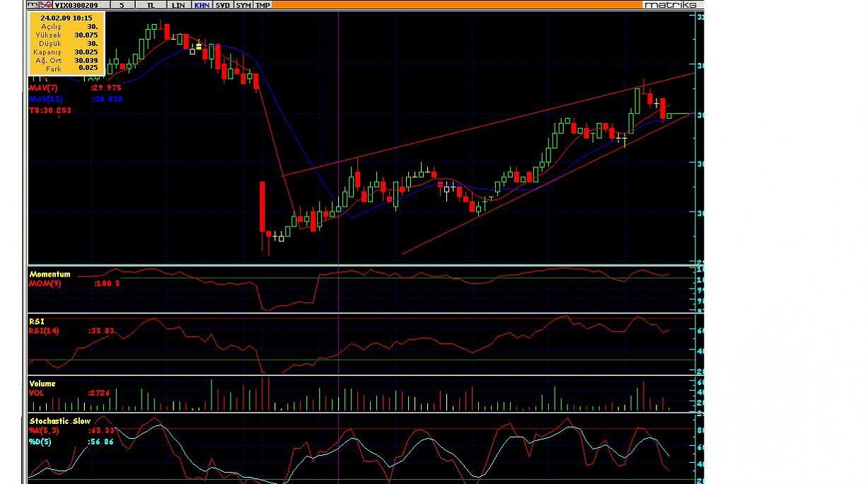Screen dimensions: 868x484
Task: Click the yellow OHLC data info box
Action: coord(66,42)
